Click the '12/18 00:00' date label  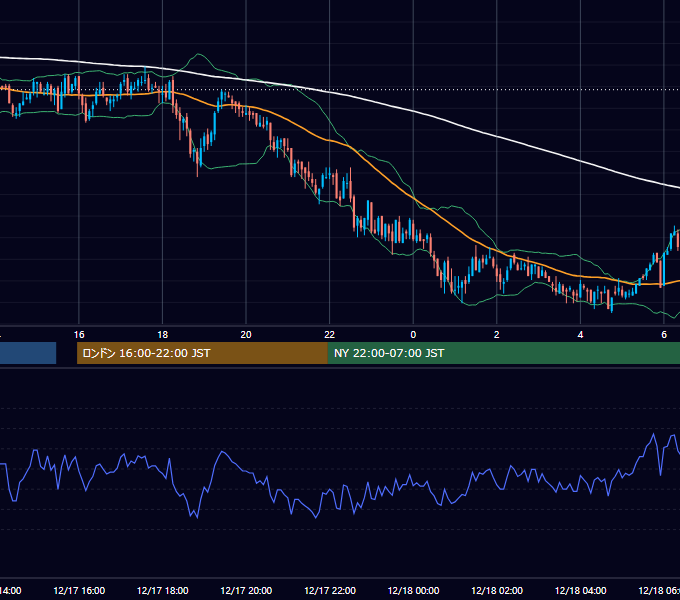tap(413, 590)
